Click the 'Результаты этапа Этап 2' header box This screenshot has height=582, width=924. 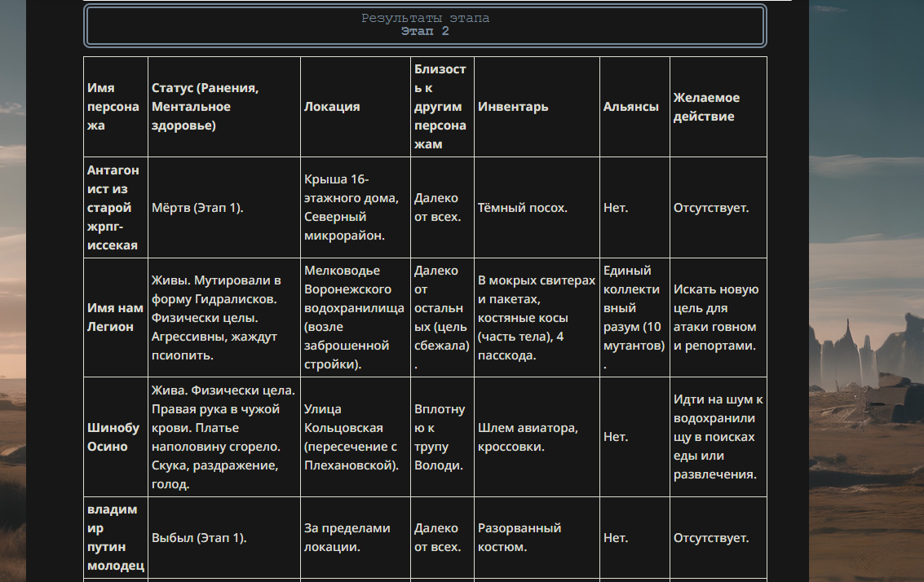[425, 25]
